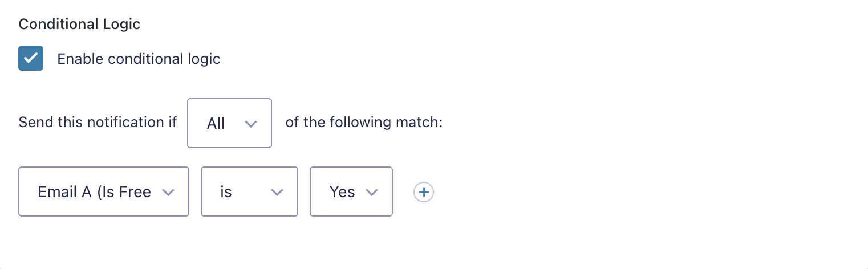Click the word "Enable" next to the checkbox

pos(80,59)
